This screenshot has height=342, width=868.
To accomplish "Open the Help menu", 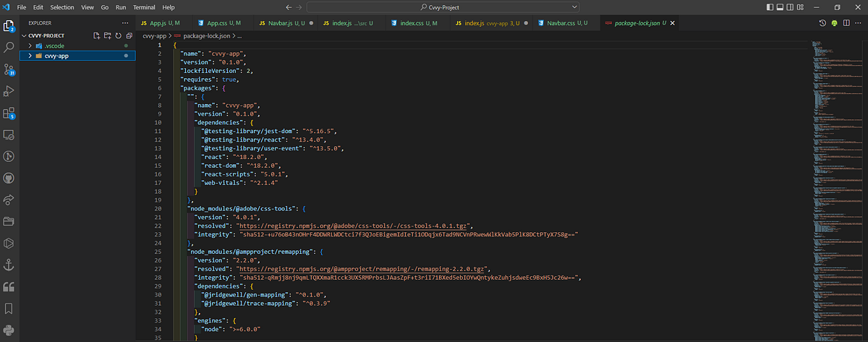I will 169,7.
